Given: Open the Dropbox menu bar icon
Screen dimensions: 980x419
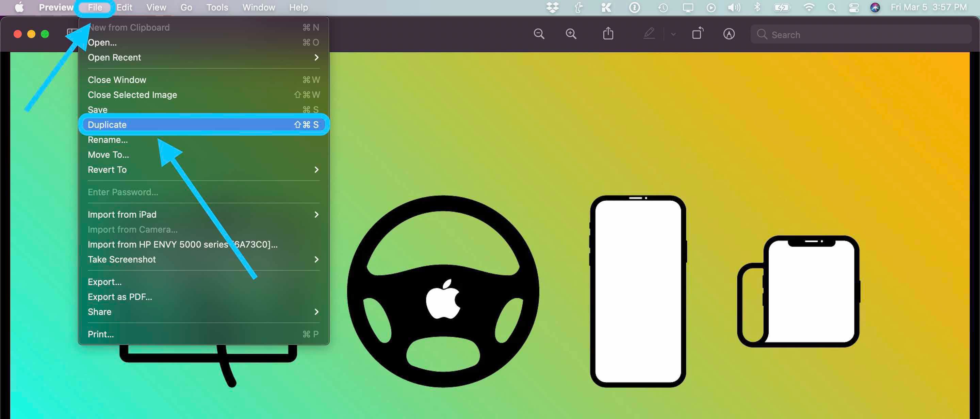Looking at the screenshot, I should [x=552, y=7].
